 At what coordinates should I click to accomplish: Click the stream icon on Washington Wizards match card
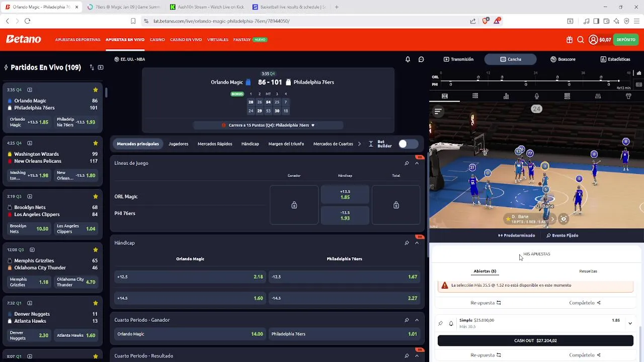(x=30, y=143)
